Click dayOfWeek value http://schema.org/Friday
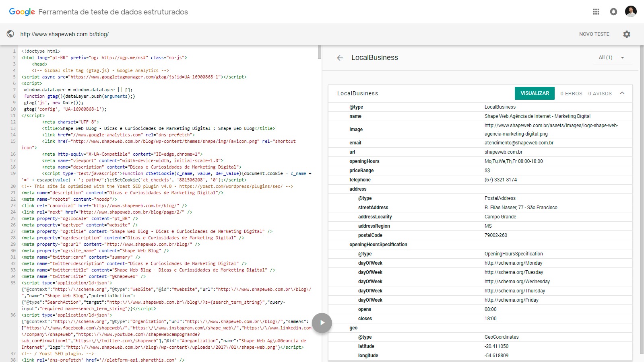Screen dimensions: 644x362 tap(511, 300)
